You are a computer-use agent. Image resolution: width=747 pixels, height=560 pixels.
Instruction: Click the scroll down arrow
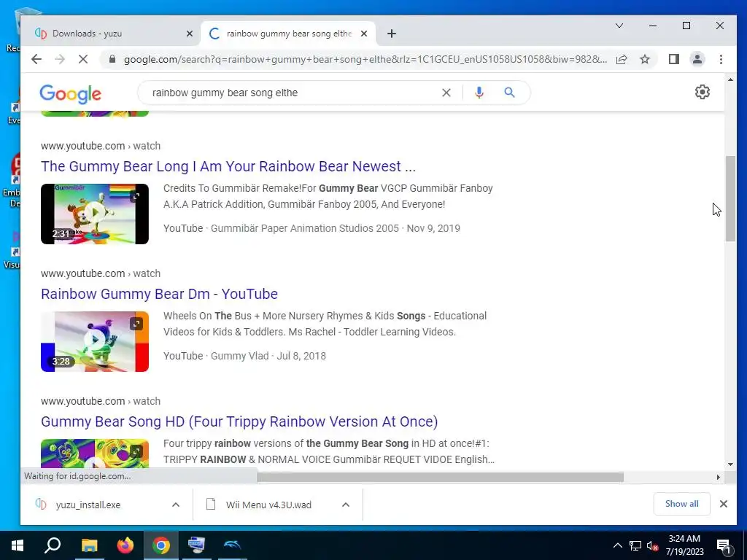[730, 464]
